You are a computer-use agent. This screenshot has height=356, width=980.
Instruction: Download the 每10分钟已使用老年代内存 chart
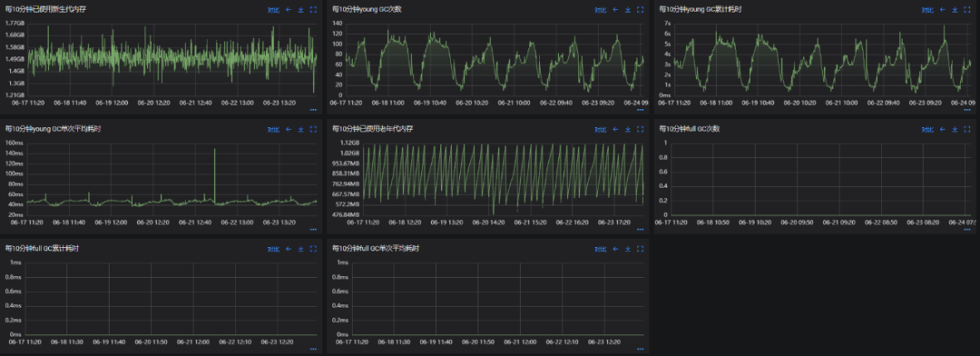[628, 130]
